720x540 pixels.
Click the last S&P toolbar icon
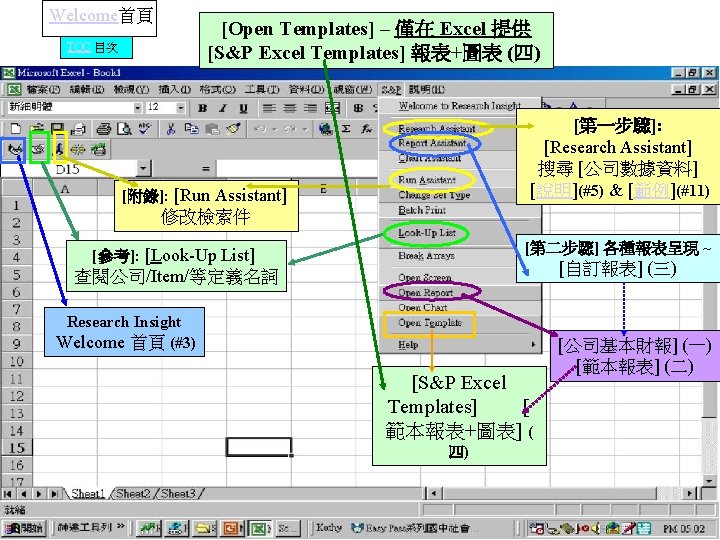[98, 149]
